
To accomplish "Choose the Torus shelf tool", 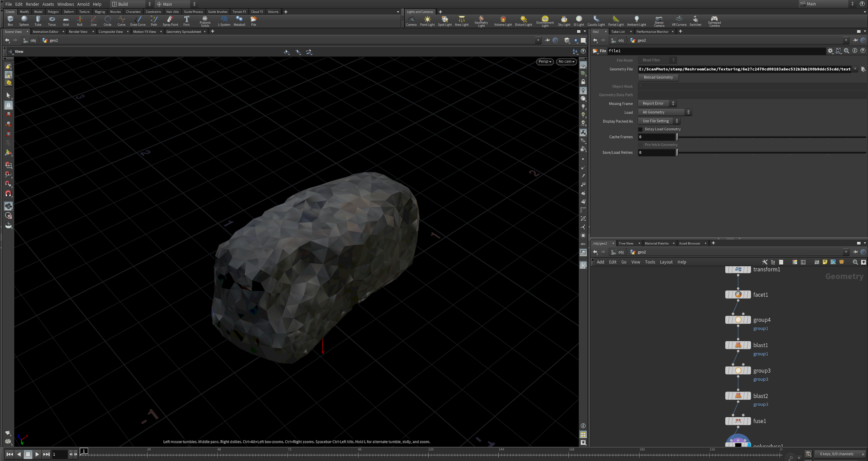I will click(52, 21).
